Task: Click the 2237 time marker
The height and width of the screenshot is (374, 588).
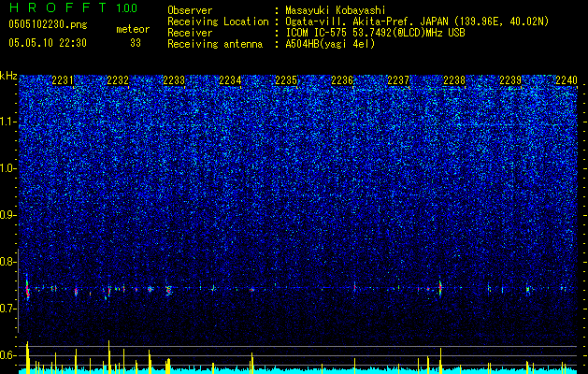Action: coord(398,80)
